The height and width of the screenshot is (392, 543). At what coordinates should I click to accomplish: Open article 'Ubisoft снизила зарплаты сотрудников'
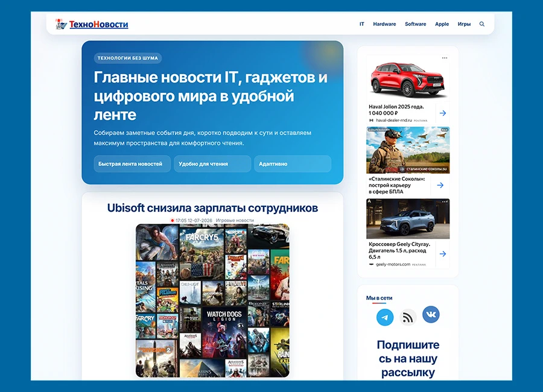[212, 208]
